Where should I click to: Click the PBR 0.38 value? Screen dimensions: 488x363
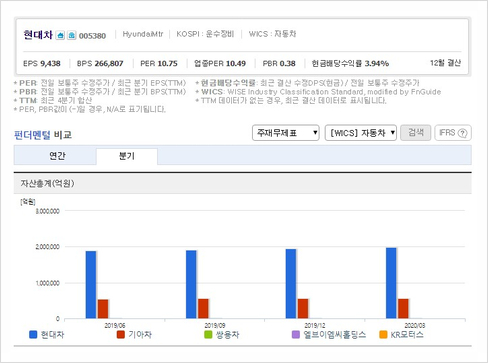279,63
